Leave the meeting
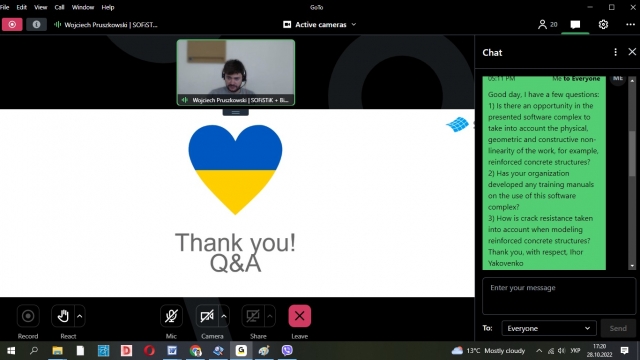This screenshot has height=360, width=640. 300,316
